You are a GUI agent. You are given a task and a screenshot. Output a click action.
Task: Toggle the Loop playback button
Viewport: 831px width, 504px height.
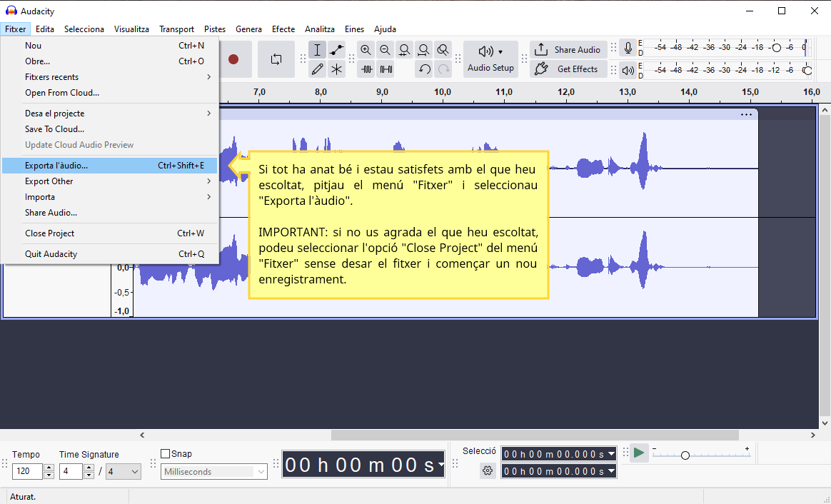coord(276,59)
